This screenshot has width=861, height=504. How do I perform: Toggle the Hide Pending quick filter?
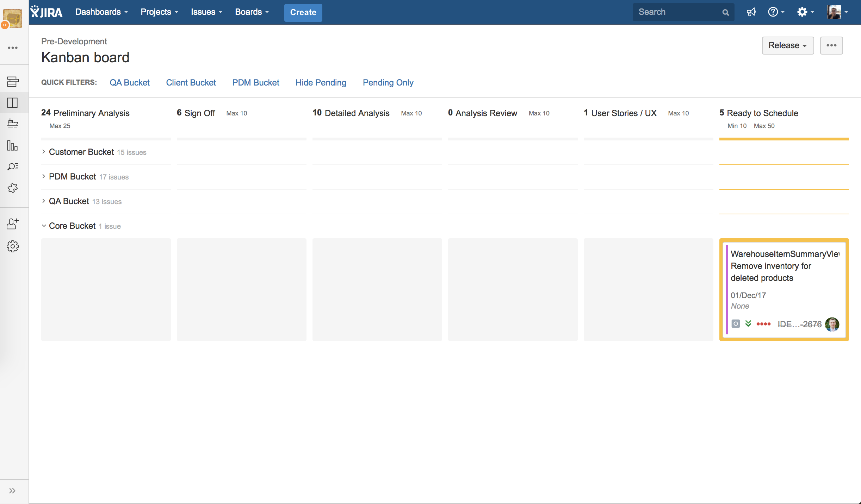pos(321,82)
